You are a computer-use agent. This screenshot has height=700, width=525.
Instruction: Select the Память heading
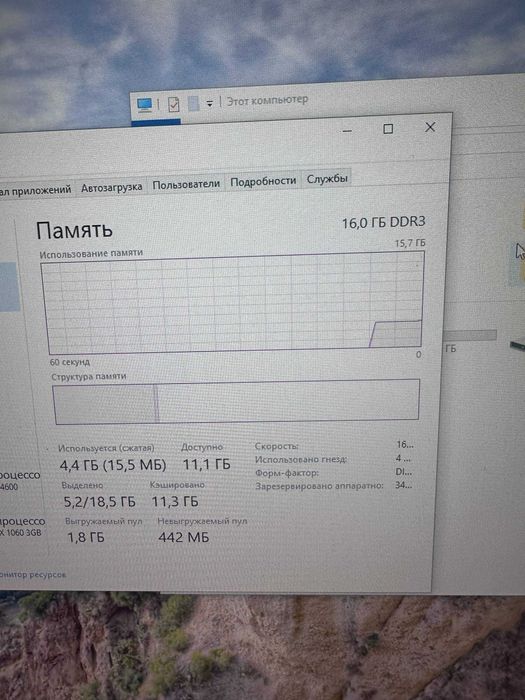click(74, 231)
